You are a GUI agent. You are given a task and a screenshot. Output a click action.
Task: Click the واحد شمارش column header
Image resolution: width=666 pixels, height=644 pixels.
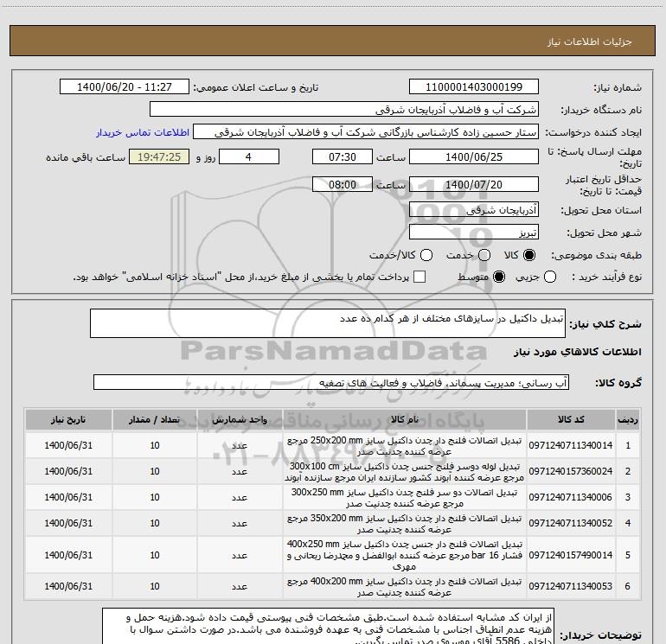tap(240, 420)
